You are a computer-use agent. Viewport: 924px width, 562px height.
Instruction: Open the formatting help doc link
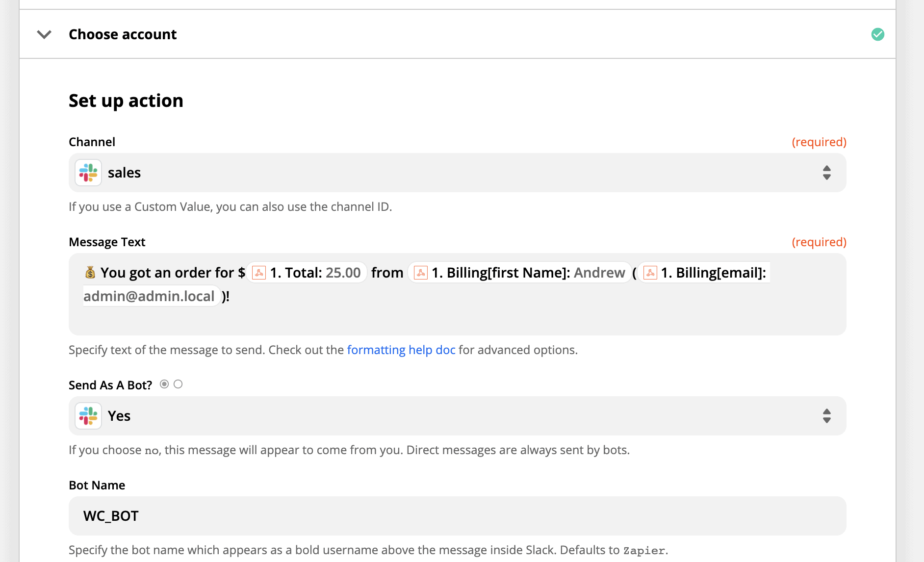tap(401, 350)
